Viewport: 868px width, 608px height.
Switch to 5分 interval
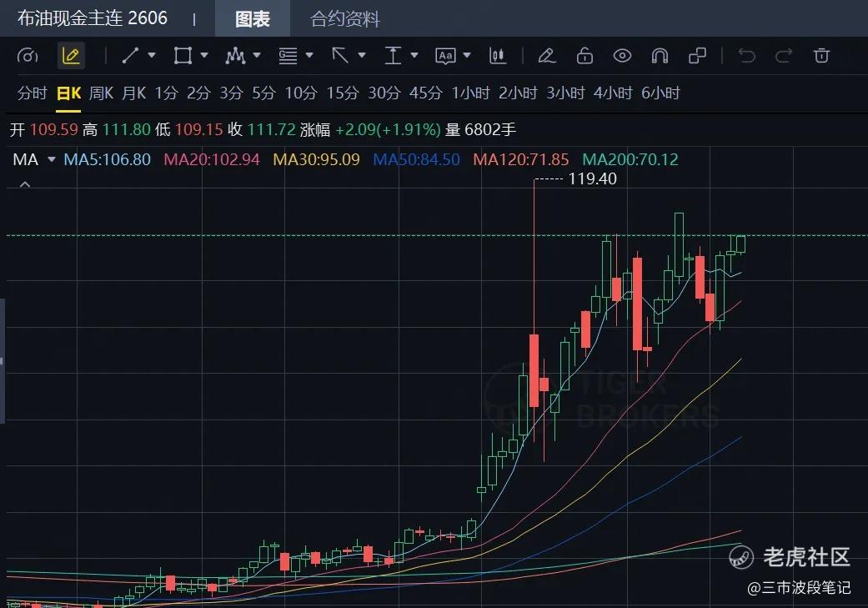[x=264, y=93]
